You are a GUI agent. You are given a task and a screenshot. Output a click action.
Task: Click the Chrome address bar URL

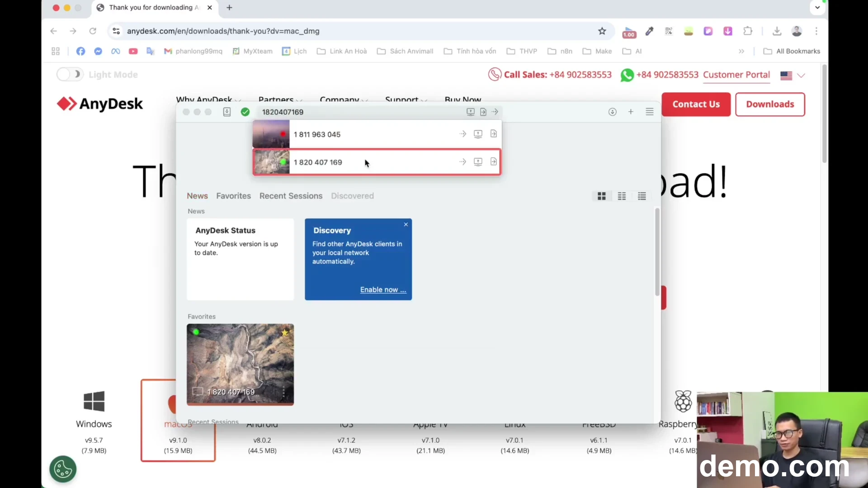(223, 31)
